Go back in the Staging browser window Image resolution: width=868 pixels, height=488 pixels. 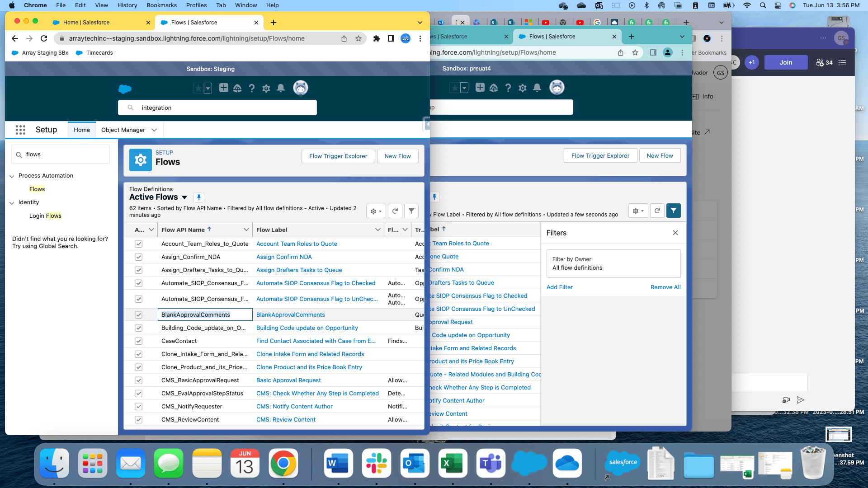15,38
